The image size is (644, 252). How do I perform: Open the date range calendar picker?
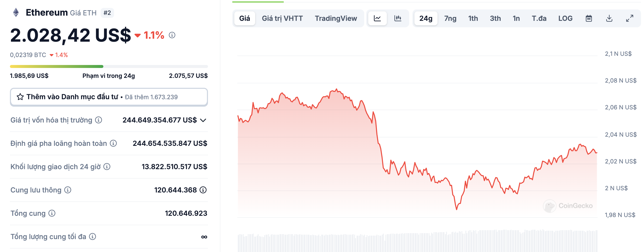tap(589, 18)
